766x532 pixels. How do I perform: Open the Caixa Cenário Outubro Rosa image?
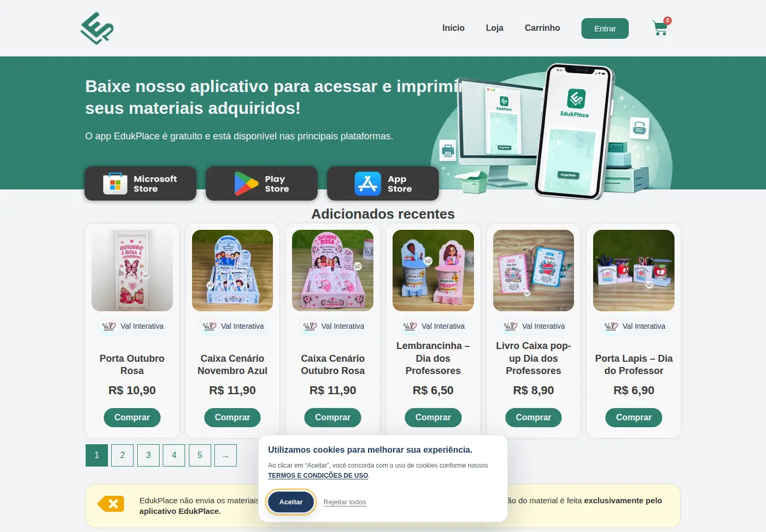tap(332, 270)
